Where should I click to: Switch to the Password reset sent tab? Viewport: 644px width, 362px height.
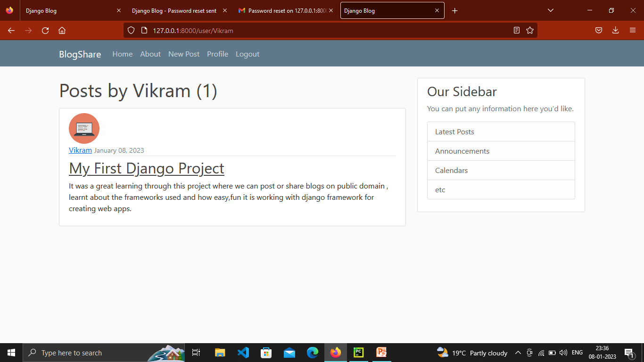click(x=174, y=10)
